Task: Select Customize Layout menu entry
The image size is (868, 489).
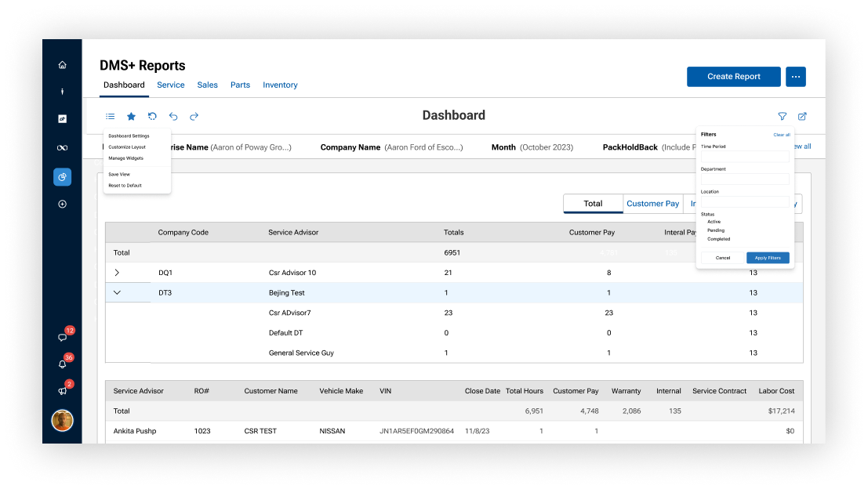Action: click(127, 147)
